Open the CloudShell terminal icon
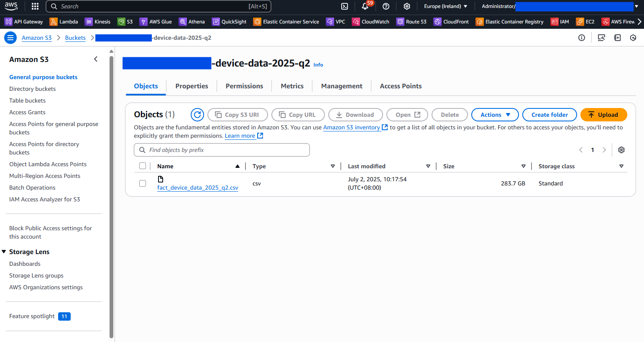This screenshot has width=644, height=342. [x=345, y=6]
